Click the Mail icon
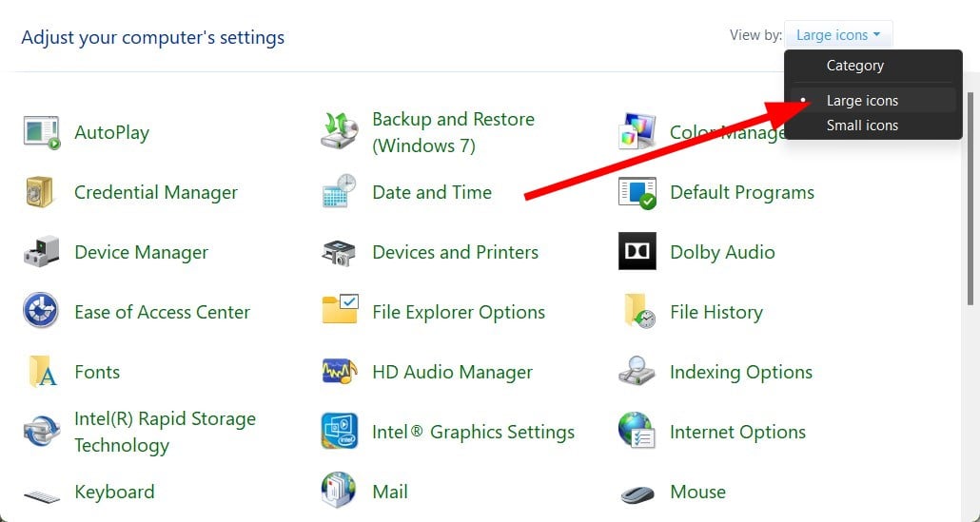This screenshot has height=522, width=980. point(338,490)
